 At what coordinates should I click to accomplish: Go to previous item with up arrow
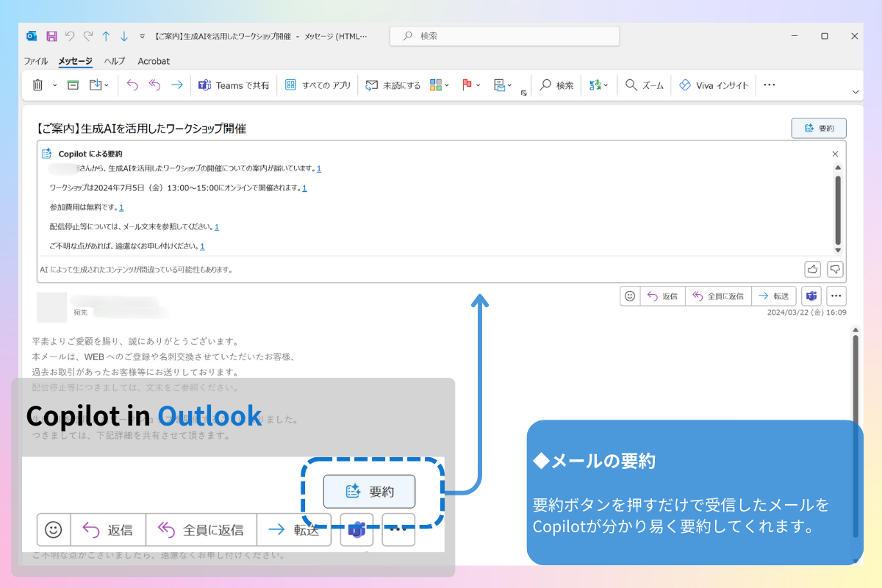pyautogui.click(x=107, y=36)
